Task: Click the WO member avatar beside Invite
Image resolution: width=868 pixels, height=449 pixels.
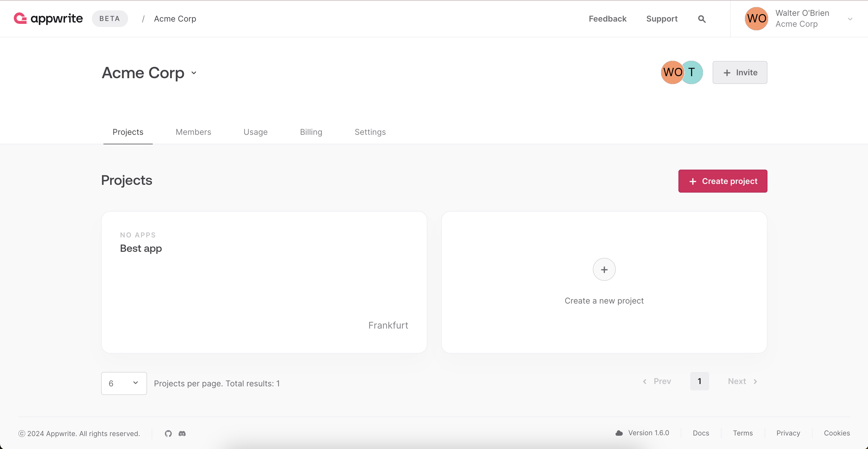Action: point(672,72)
